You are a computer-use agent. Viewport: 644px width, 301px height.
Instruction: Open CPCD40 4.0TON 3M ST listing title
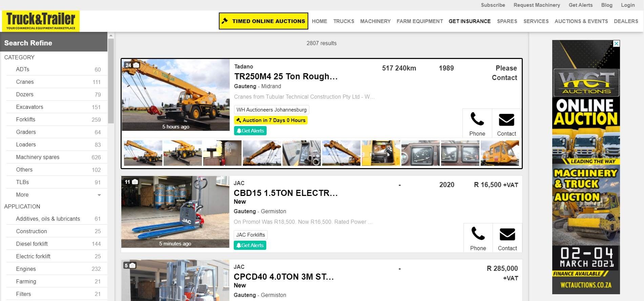[284, 277]
